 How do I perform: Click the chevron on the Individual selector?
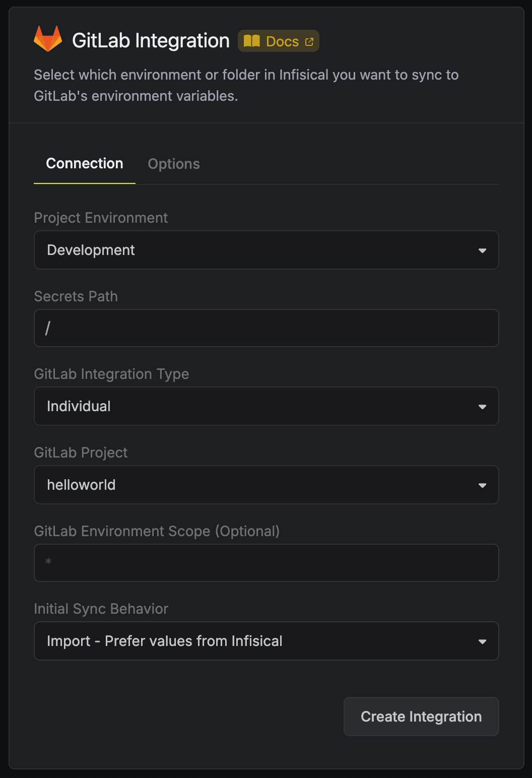point(483,406)
